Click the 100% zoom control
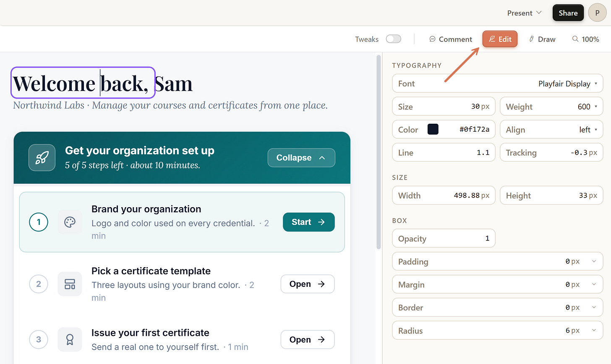The width and height of the screenshot is (611, 364). [x=585, y=39]
